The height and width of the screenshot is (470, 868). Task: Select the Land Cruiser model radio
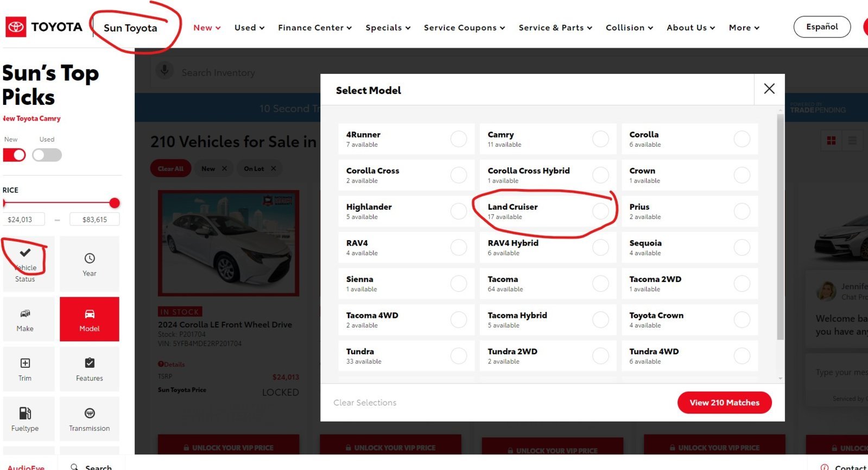coord(600,211)
